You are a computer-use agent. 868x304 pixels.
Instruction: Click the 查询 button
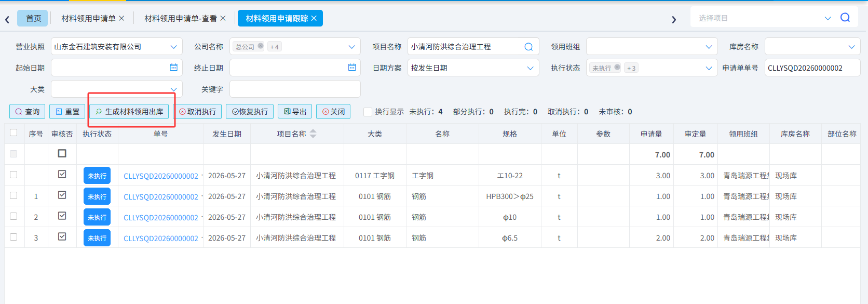point(28,112)
